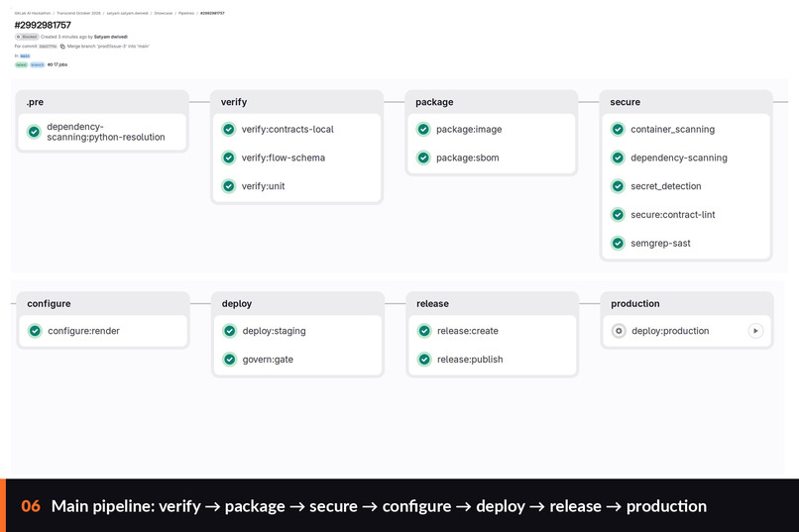
Task: Open the secure:contract-lint job
Action: (673, 215)
